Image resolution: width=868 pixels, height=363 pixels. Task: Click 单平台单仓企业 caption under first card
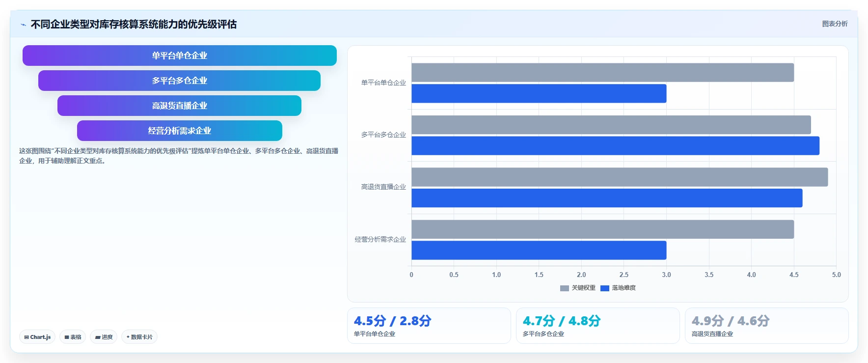pos(375,334)
